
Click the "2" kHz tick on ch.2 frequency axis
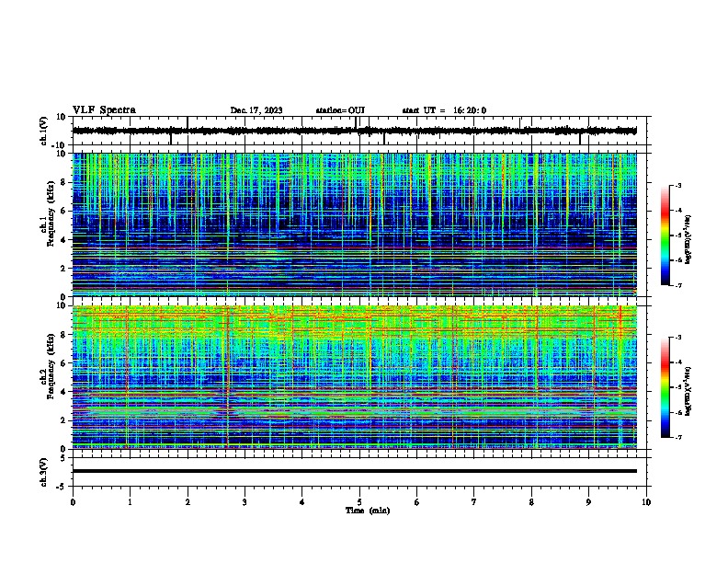click(63, 420)
